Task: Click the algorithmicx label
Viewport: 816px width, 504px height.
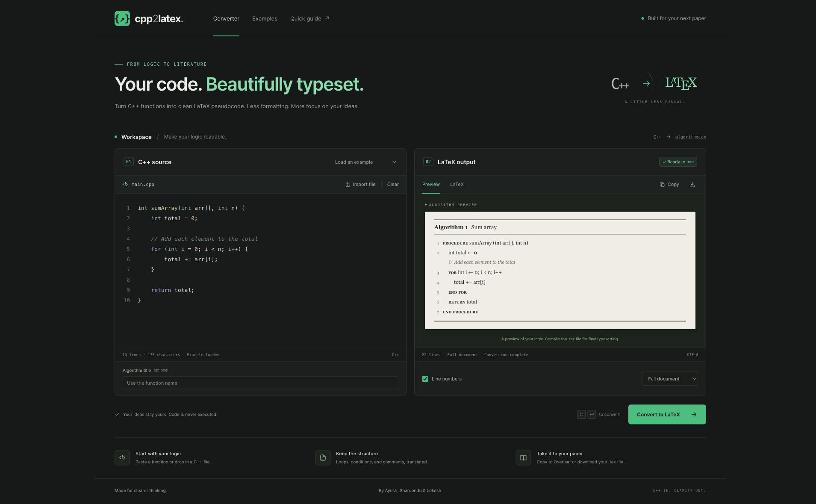Action: pos(690,137)
